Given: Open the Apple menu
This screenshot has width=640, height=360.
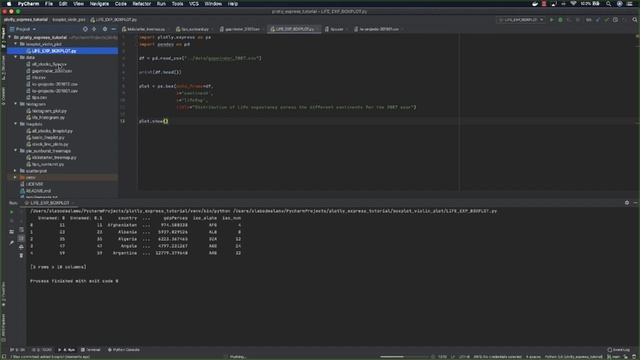Looking at the screenshot, I should click(9, 4).
